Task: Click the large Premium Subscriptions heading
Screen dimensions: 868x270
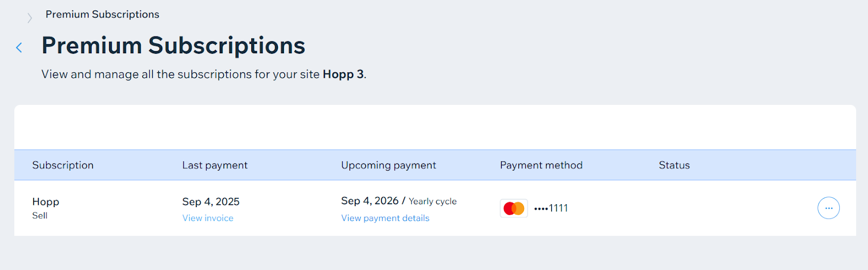Action: click(x=174, y=46)
